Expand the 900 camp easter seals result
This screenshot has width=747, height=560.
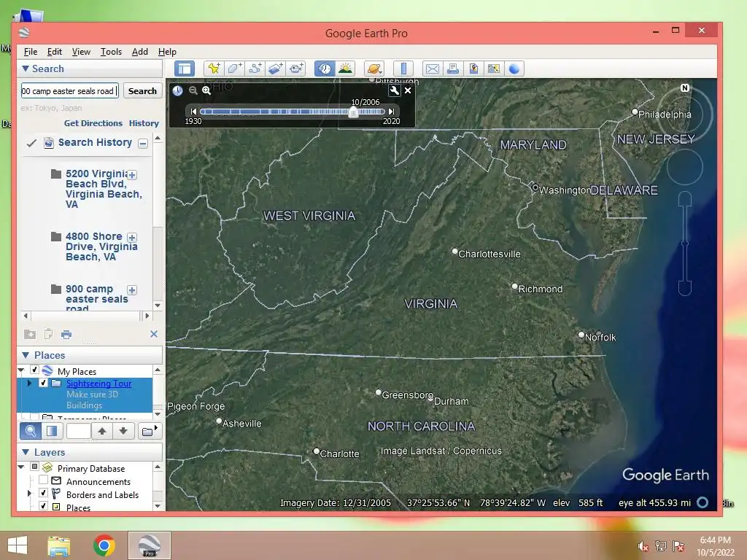(x=133, y=290)
